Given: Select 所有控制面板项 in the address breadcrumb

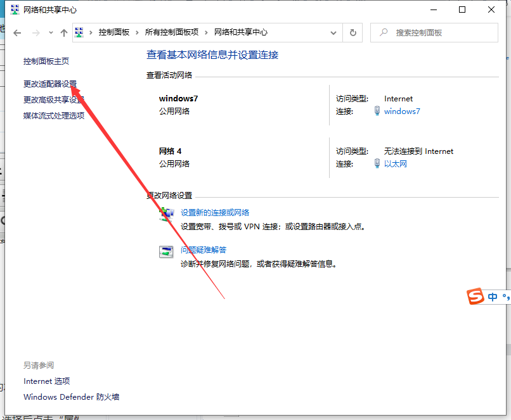Looking at the screenshot, I should (x=172, y=32).
